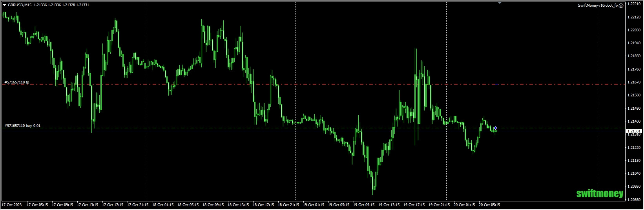The image size is (644, 210).
Task: Click time axis label 19 Oct 09:15
Action: point(364,205)
